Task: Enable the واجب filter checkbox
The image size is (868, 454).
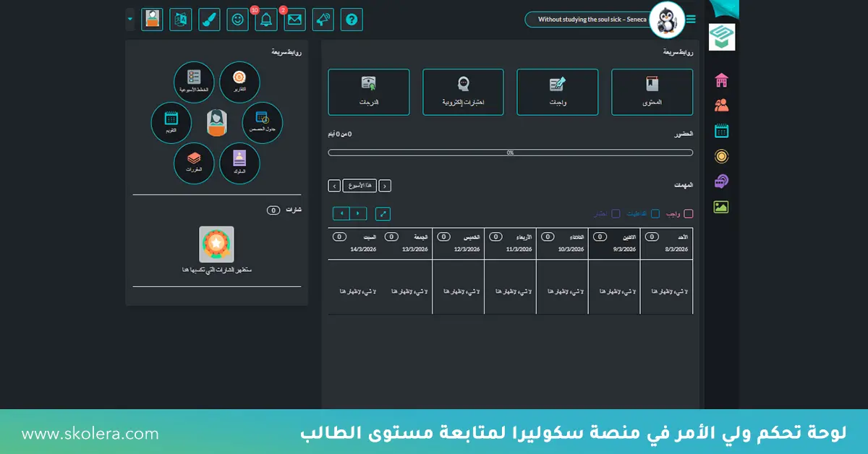Action: [688, 213]
